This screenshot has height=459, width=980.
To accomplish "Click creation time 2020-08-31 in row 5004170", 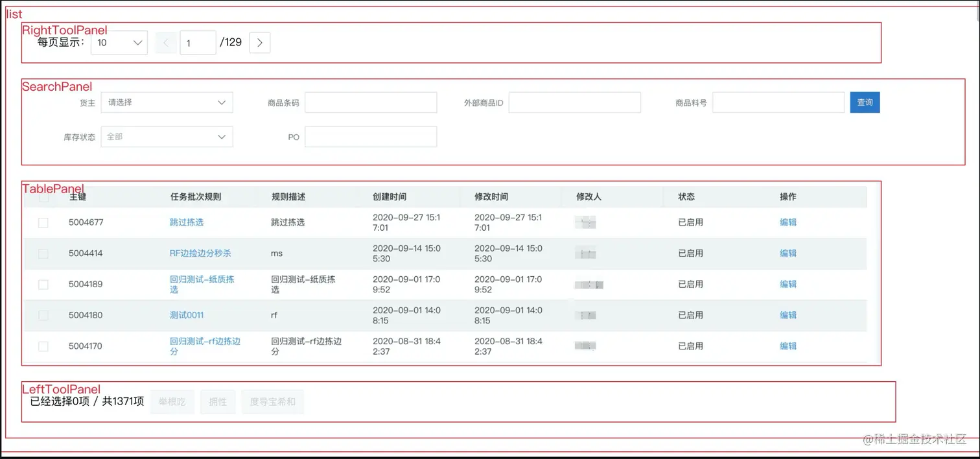I will (x=406, y=346).
